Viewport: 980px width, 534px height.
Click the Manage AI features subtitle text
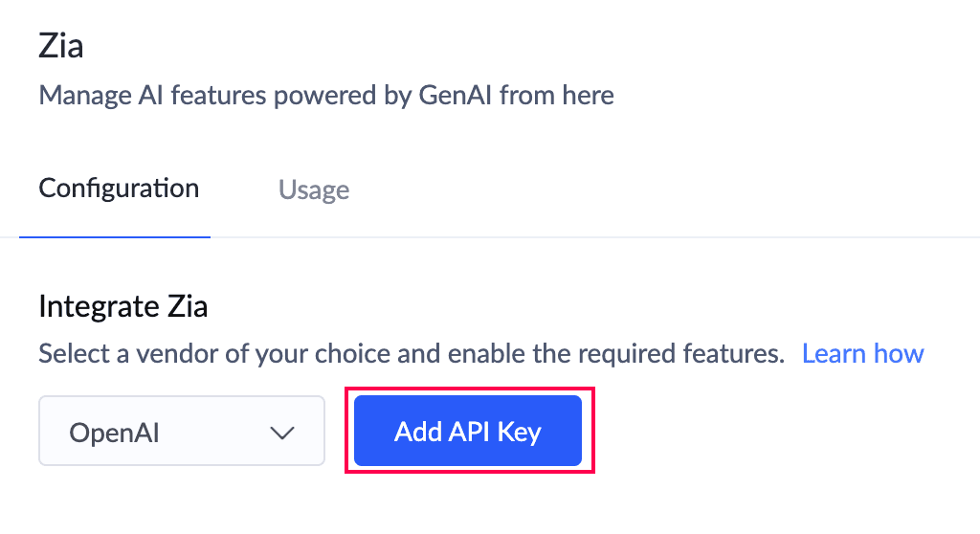pos(325,96)
